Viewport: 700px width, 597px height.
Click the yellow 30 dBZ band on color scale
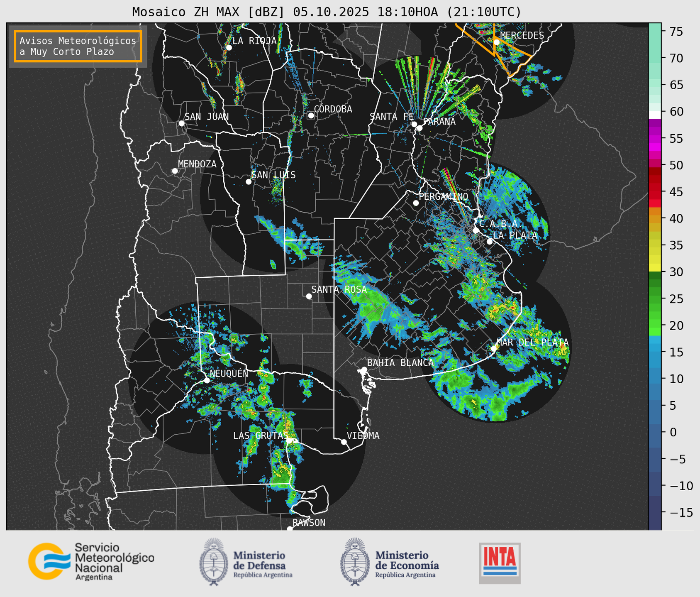coord(655,268)
